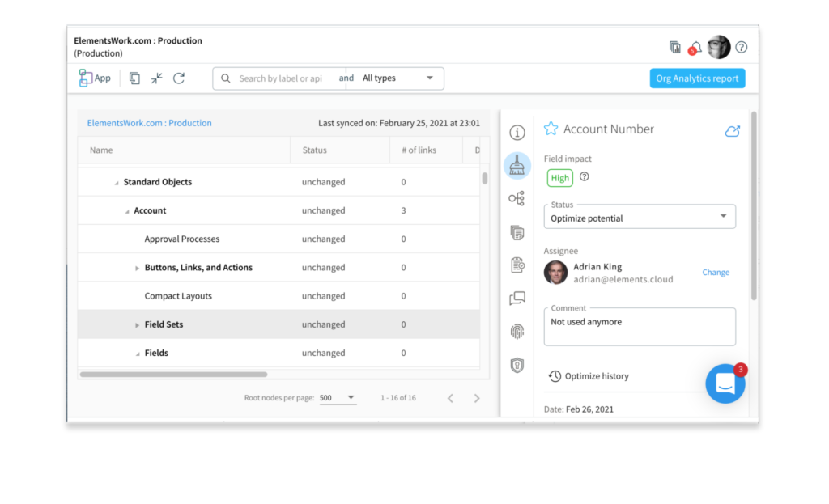829x504 pixels.
Task: Open Root nodes per page dropdown
Action: click(338, 398)
